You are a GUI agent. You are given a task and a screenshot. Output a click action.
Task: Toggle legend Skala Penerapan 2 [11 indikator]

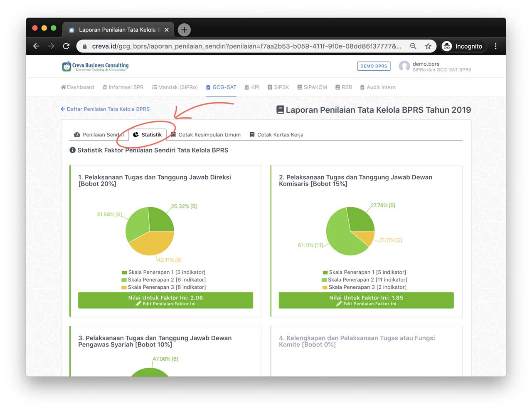(x=365, y=280)
